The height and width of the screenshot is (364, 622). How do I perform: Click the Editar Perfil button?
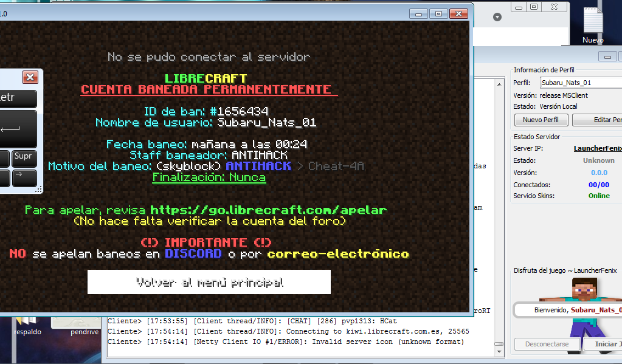coord(599,120)
